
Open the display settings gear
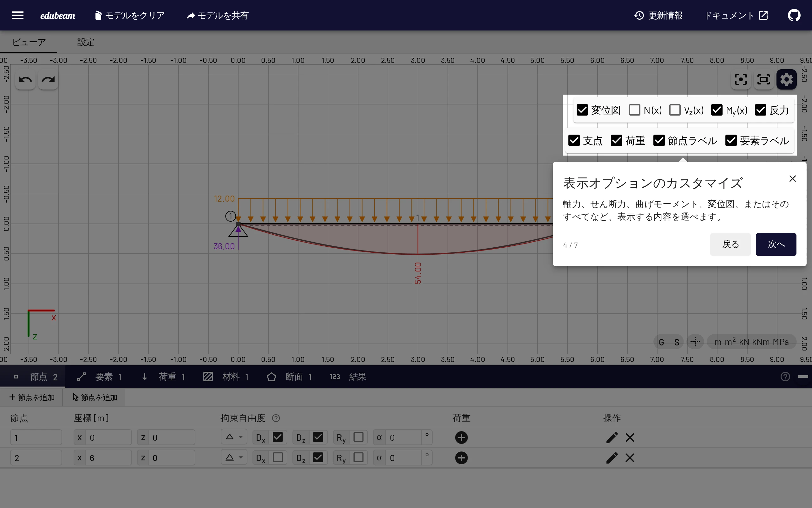coord(787,80)
